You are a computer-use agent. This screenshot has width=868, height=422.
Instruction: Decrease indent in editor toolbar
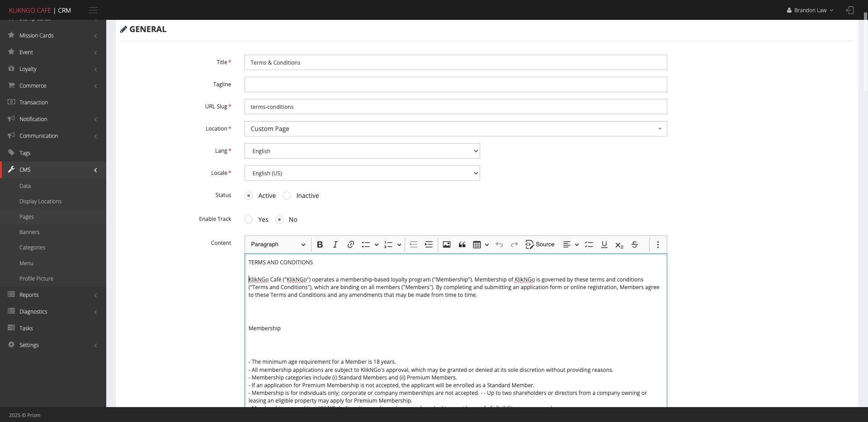[413, 244]
